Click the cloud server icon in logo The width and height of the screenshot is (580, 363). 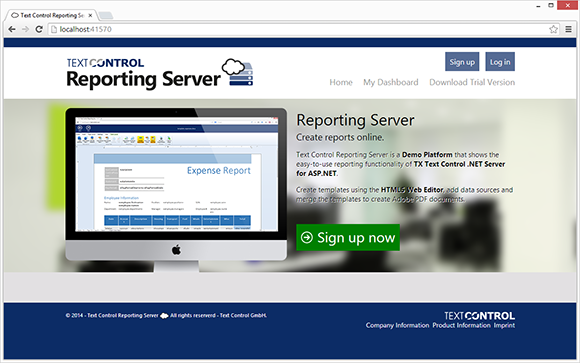pos(237,72)
